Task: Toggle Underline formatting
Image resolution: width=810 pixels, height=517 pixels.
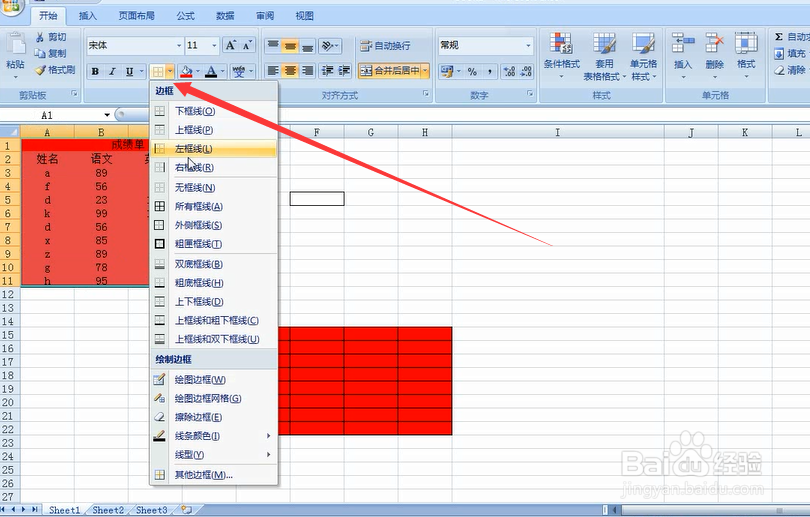Action: click(x=129, y=71)
